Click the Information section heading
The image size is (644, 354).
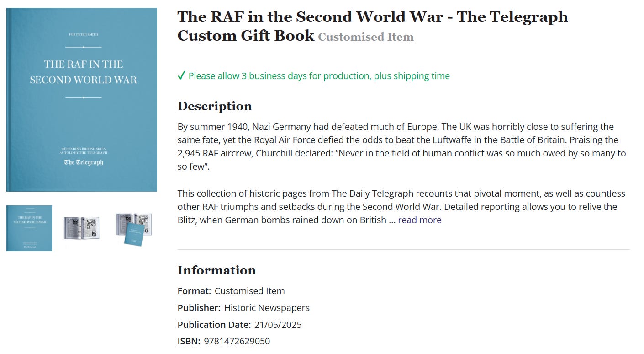(x=216, y=270)
